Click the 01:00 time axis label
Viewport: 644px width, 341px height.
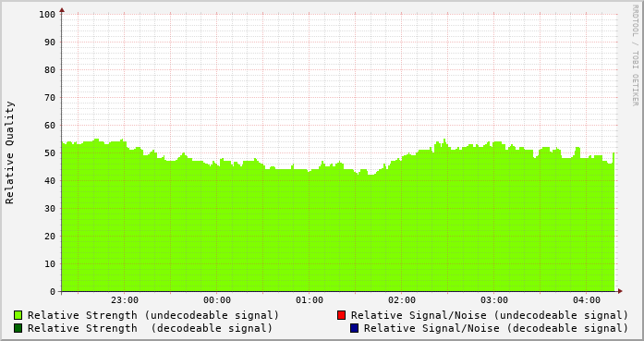(x=310, y=300)
